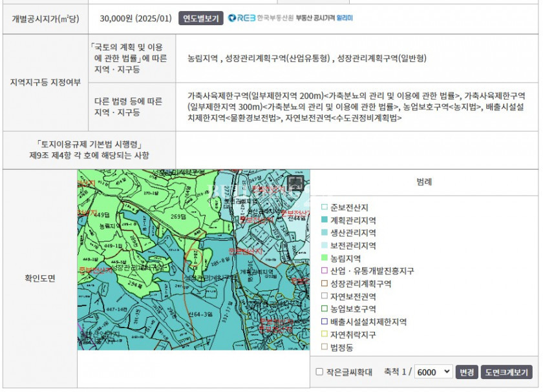Click parcel 269임 on the map
Image resolution: width=543 pixels, height=392 pixels.
coord(178,217)
